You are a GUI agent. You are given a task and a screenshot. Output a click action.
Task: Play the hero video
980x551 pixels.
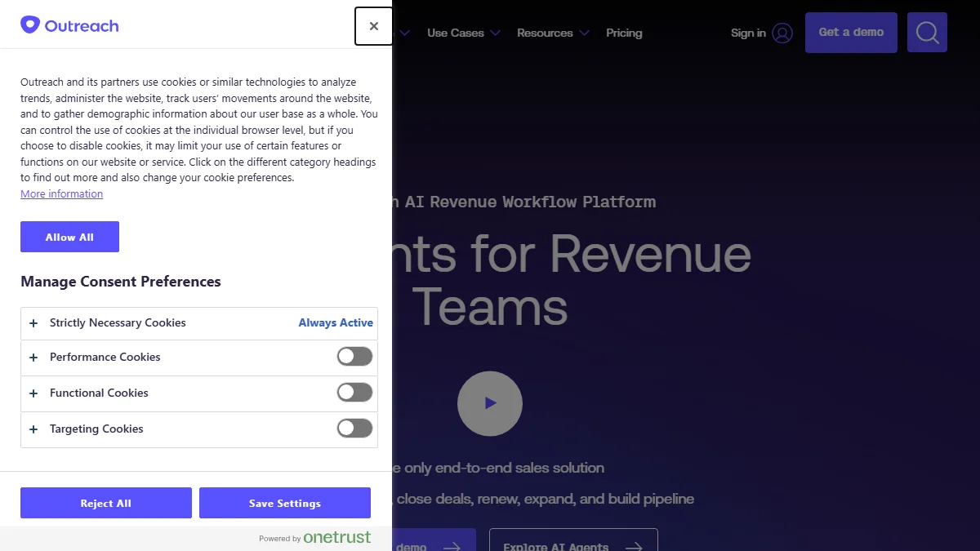(490, 403)
